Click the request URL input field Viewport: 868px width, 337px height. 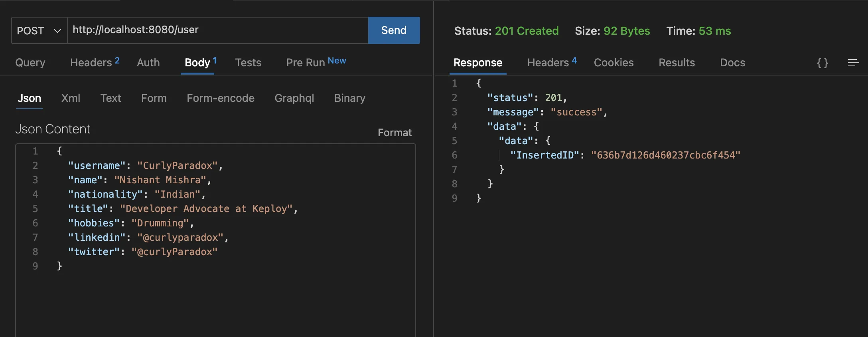(218, 30)
